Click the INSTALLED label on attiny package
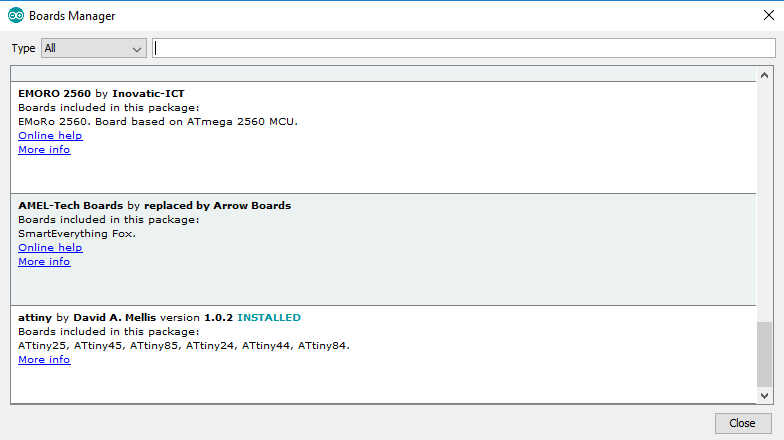 pos(269,318)
